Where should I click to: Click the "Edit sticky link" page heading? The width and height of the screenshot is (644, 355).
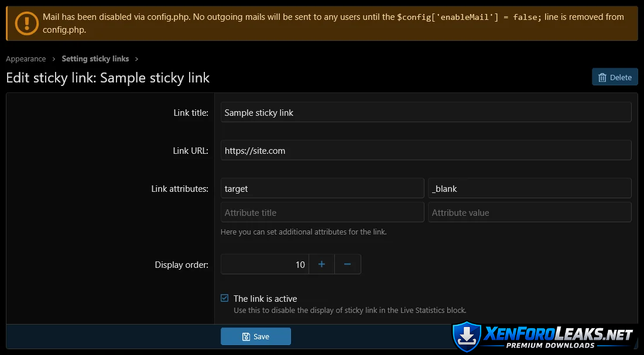[x=108, y=78]
